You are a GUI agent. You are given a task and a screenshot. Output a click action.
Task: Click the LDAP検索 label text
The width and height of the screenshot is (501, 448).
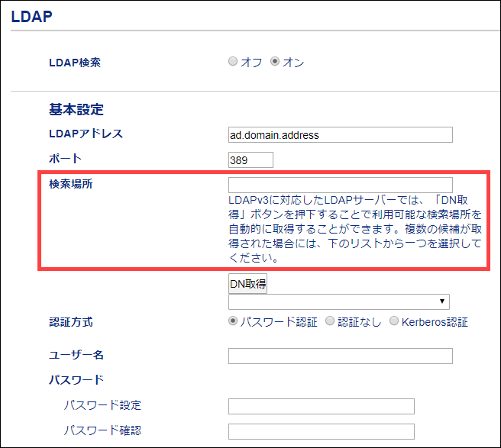coord(75,63)
